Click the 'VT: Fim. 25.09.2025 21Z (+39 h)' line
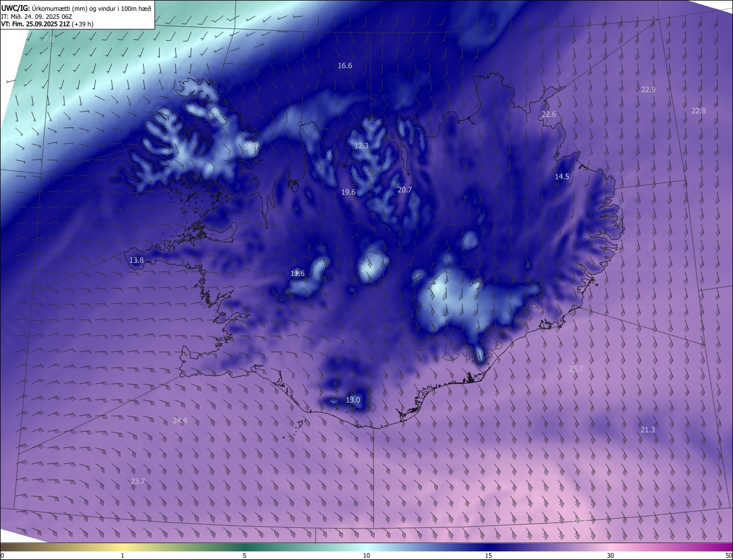 [x=47, y=24]
